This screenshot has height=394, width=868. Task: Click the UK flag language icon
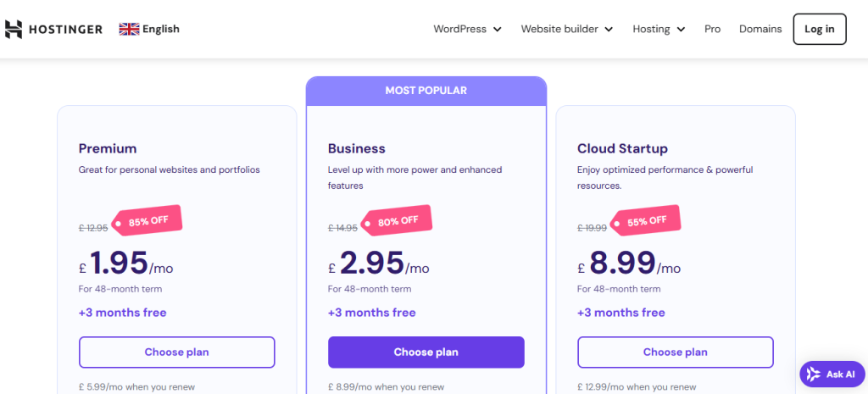[129, 29]
